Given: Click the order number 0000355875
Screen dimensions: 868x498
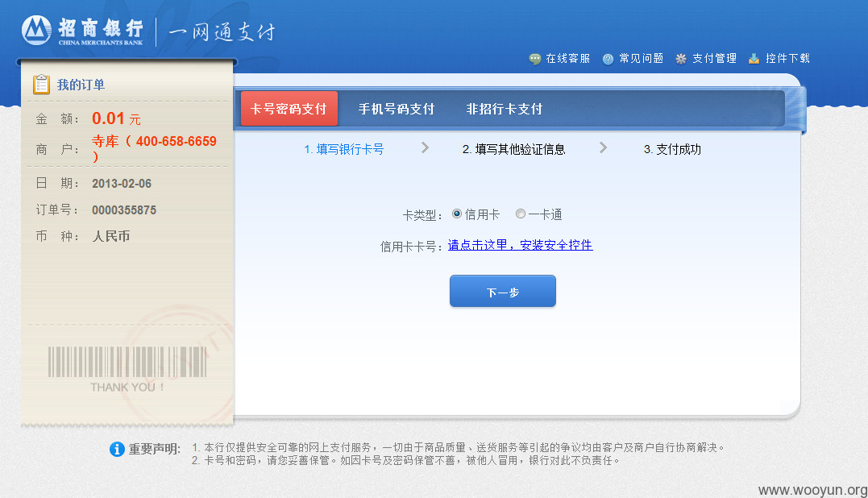Looking at the screenshot, I should pos(124,210).
